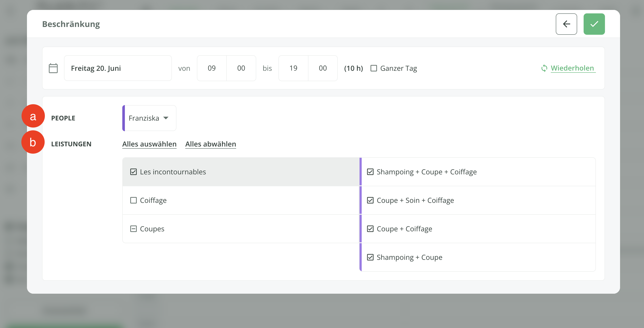
Task: Click the red 'a' annotation marker
Action: tap(33, 116)
